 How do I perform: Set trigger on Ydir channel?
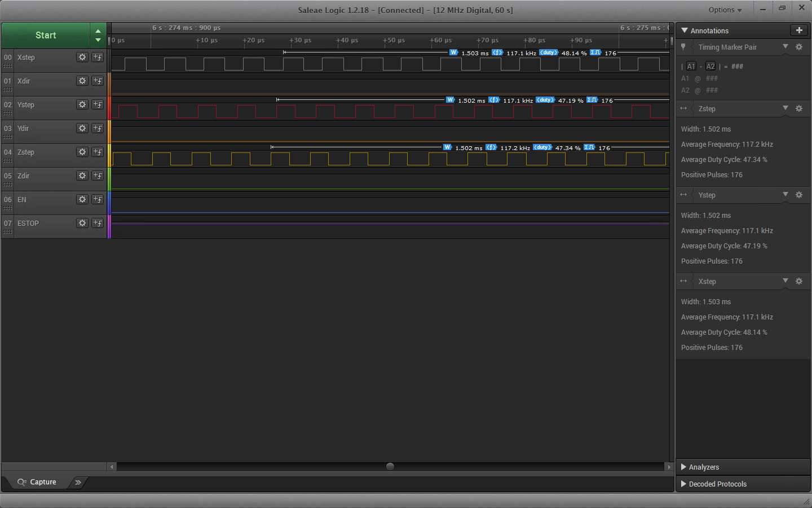98,128
